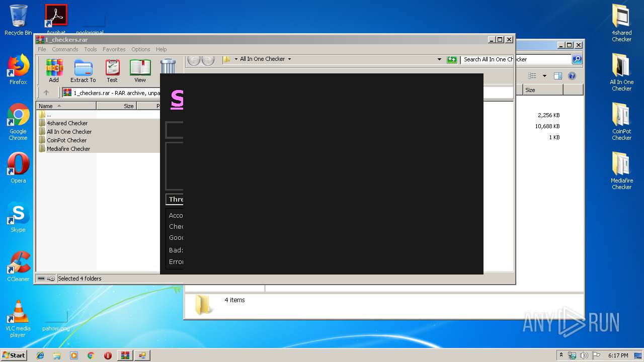Click the Start button
The width and height of the screenshot is (644, 362).
pyautogui.click(x=14, y=355)
